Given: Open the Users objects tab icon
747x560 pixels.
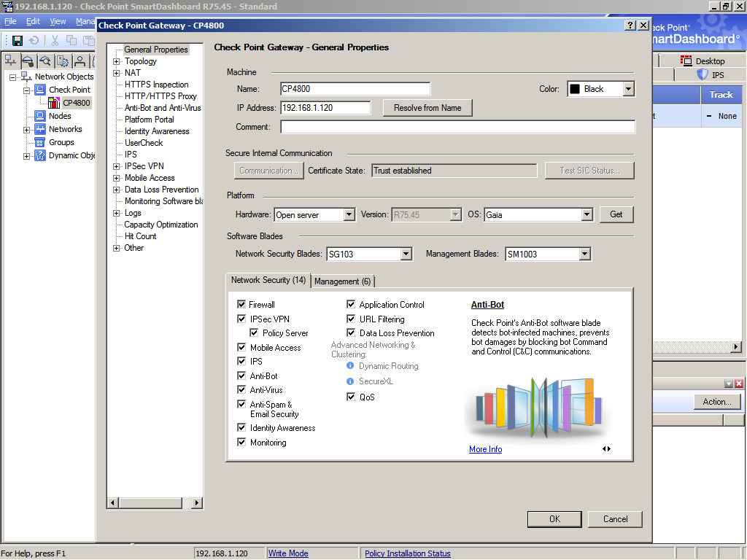Looking at the screenshot, I should click(80, 61).
